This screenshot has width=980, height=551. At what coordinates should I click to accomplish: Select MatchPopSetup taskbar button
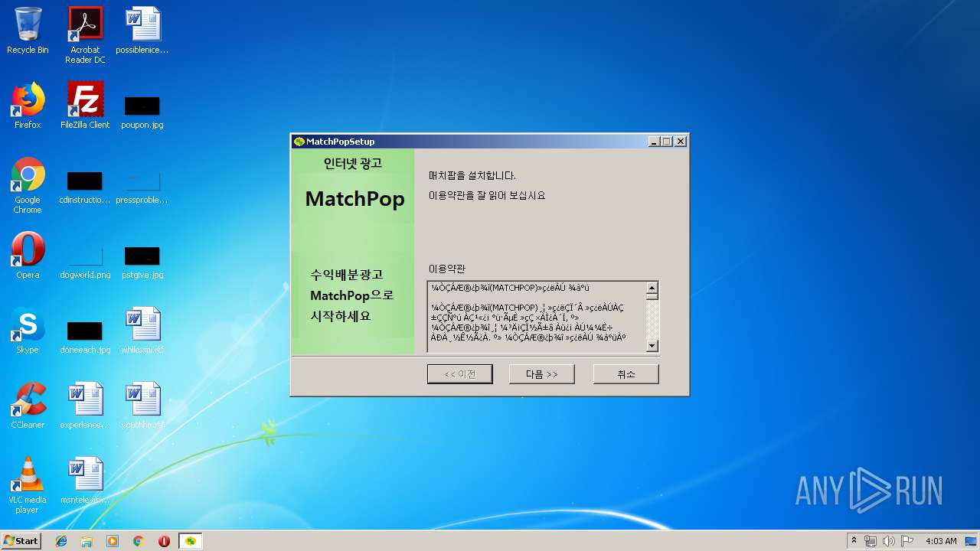pyautogui.click(x=191, y=541)
